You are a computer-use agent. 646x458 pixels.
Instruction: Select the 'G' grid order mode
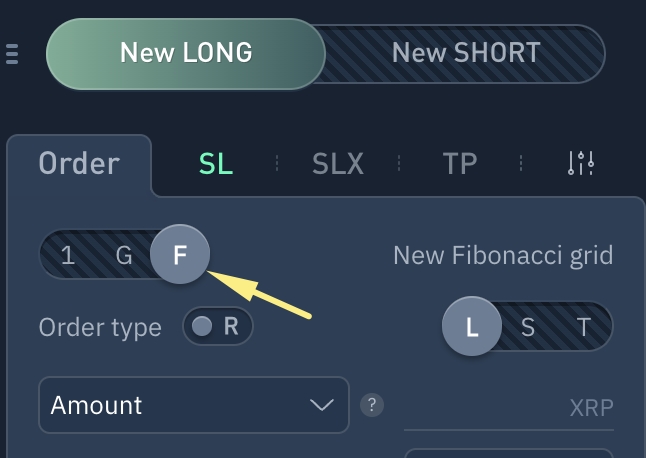pyautogui.click(x=124, y=255)
